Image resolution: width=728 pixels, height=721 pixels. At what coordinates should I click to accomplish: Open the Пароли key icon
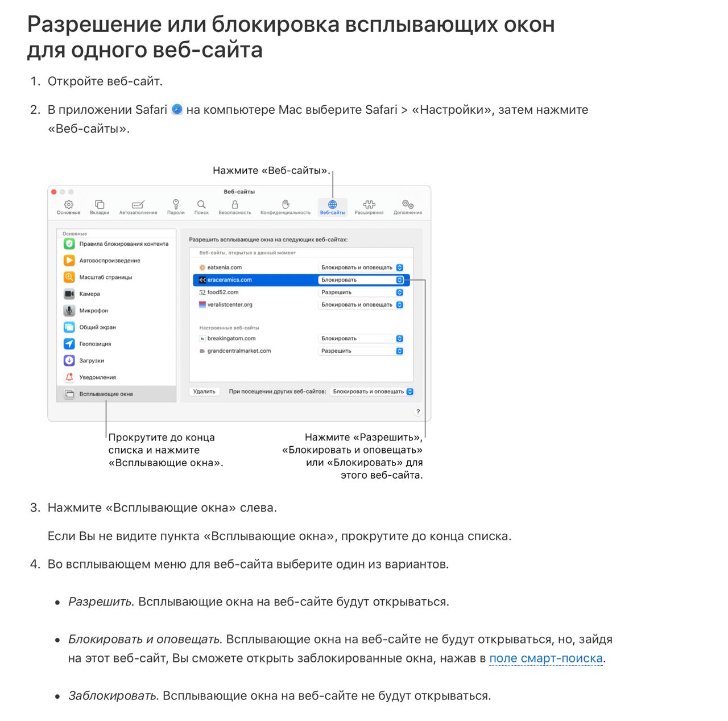click(x=176, y=204)
